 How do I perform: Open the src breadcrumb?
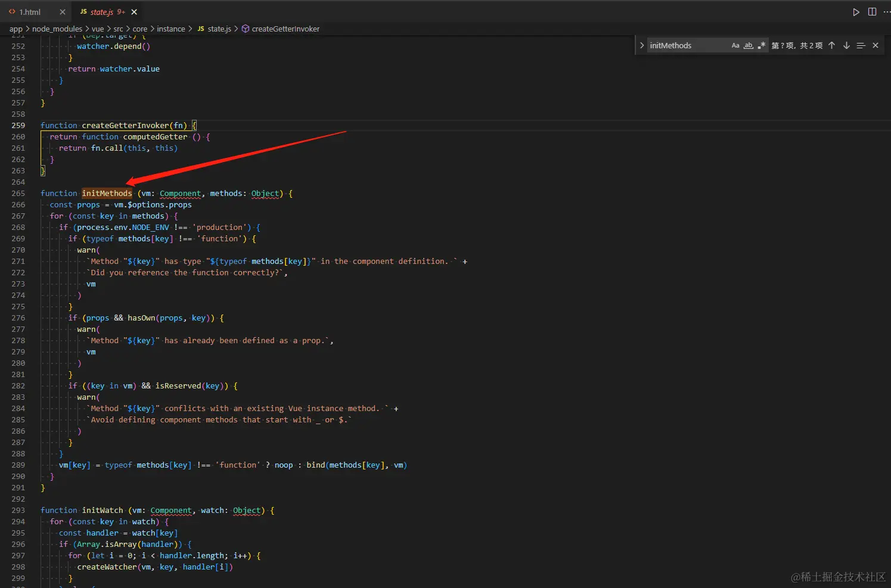coord(119,29)
